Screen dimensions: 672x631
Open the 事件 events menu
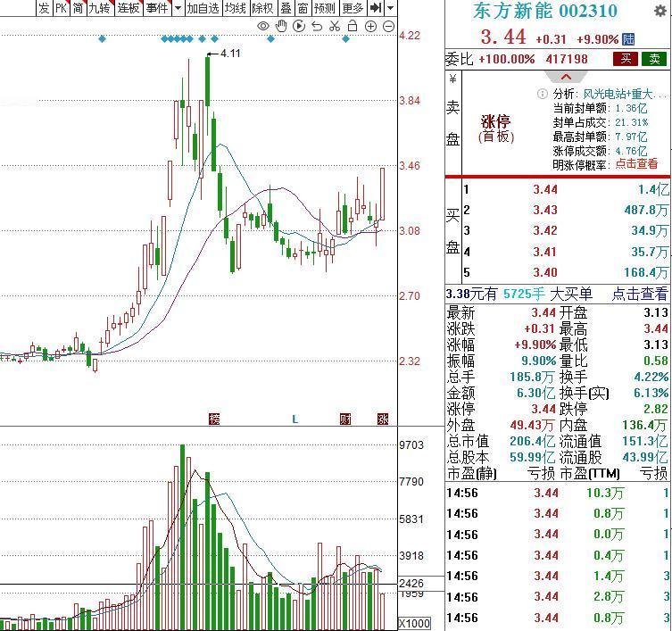[x=157, y=8]
